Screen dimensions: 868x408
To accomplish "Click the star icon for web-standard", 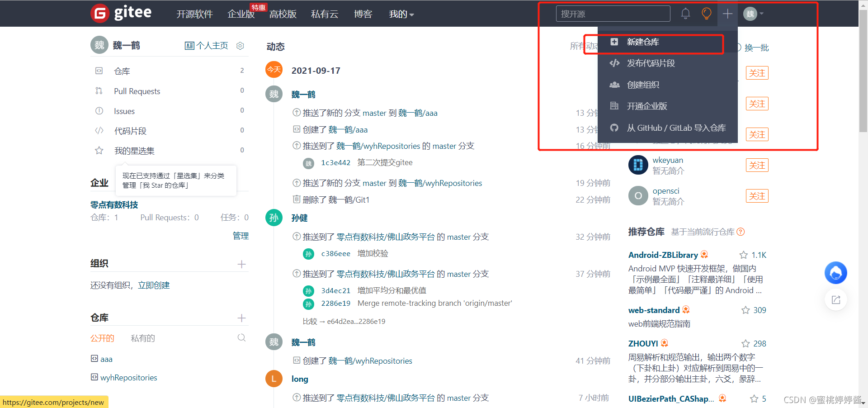I will tap(745, 310).
